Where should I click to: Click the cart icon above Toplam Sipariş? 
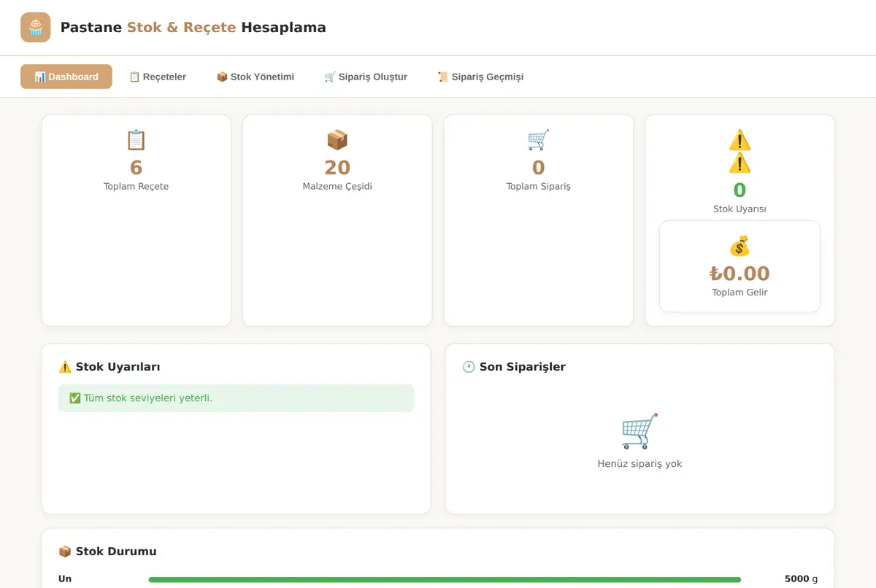539,139
